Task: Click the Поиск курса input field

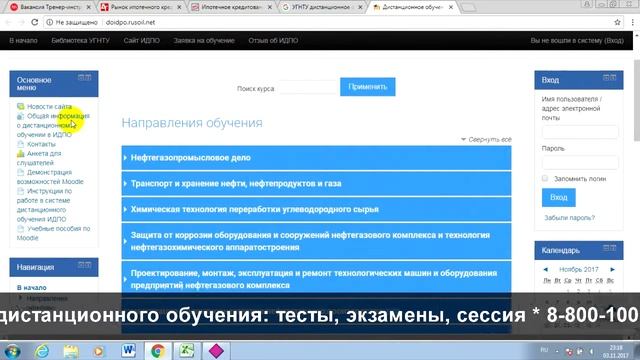Action: coord(308,87)
